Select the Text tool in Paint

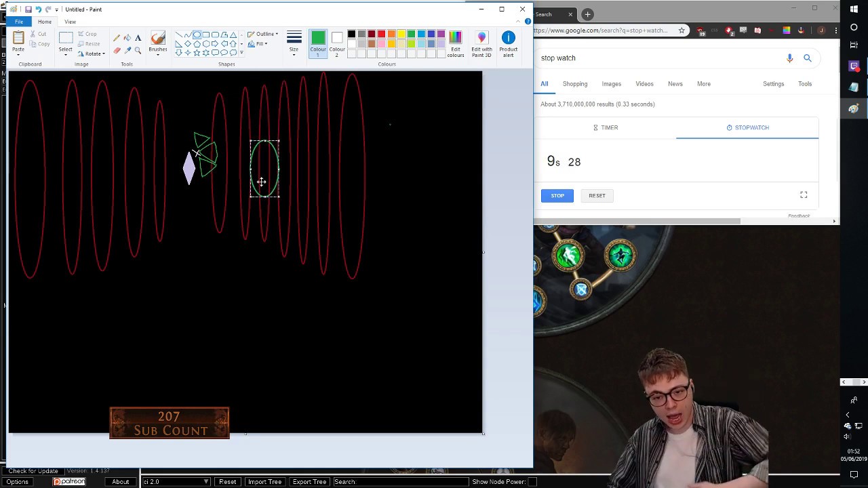click(138, 38)
